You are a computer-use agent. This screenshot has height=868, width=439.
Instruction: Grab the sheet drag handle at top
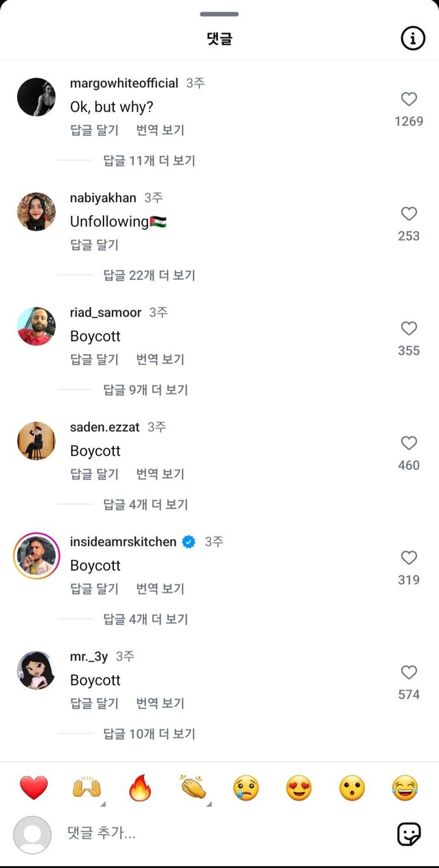[219, 14]
